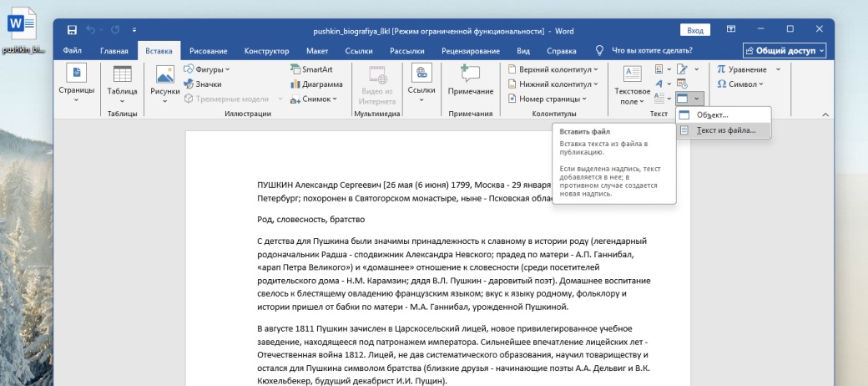
Task: Open the Customize Quick Access Toolbar arrow
Action: (134, 30)
